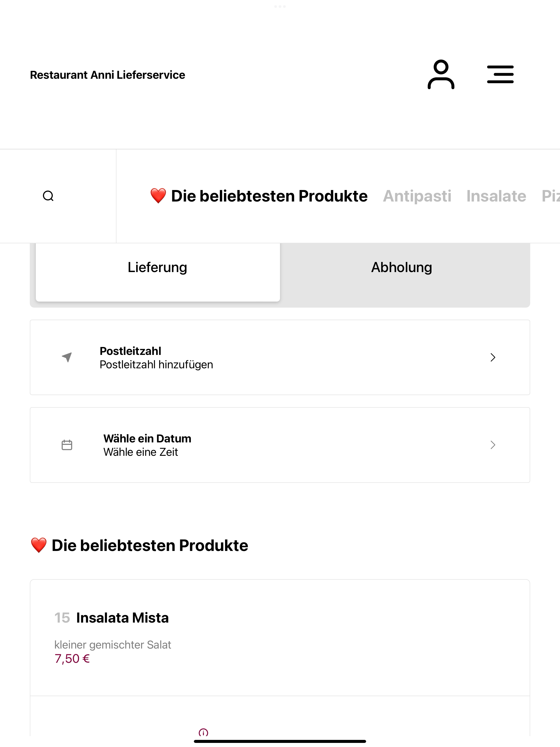Open the user account profile icon

441,75
